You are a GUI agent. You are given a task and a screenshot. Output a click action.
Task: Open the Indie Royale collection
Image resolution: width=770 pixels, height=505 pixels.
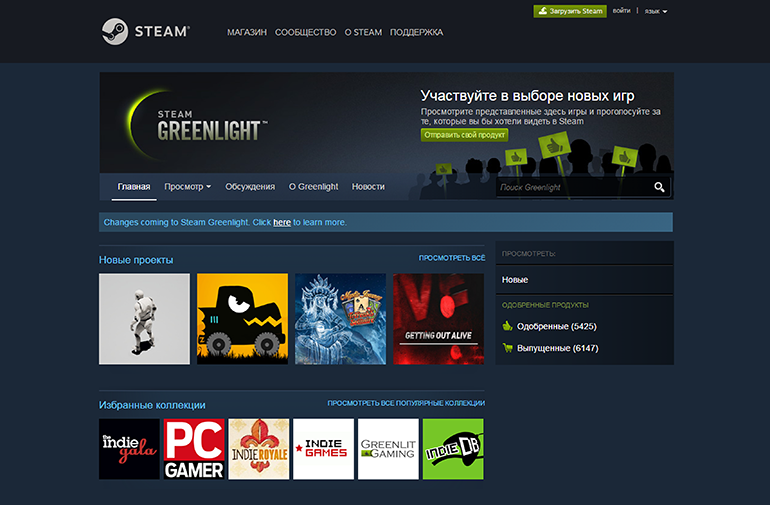[259, 449]
